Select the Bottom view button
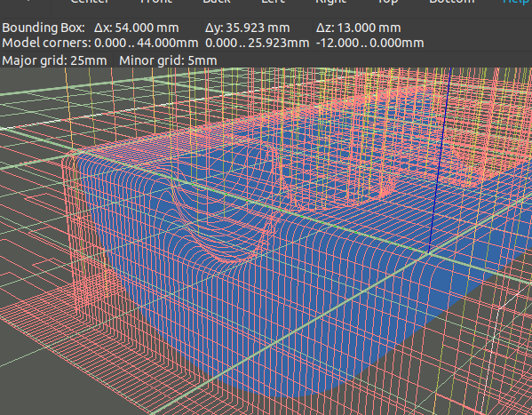The height and width of the screenshot is (415, 532). click(451, 2)
